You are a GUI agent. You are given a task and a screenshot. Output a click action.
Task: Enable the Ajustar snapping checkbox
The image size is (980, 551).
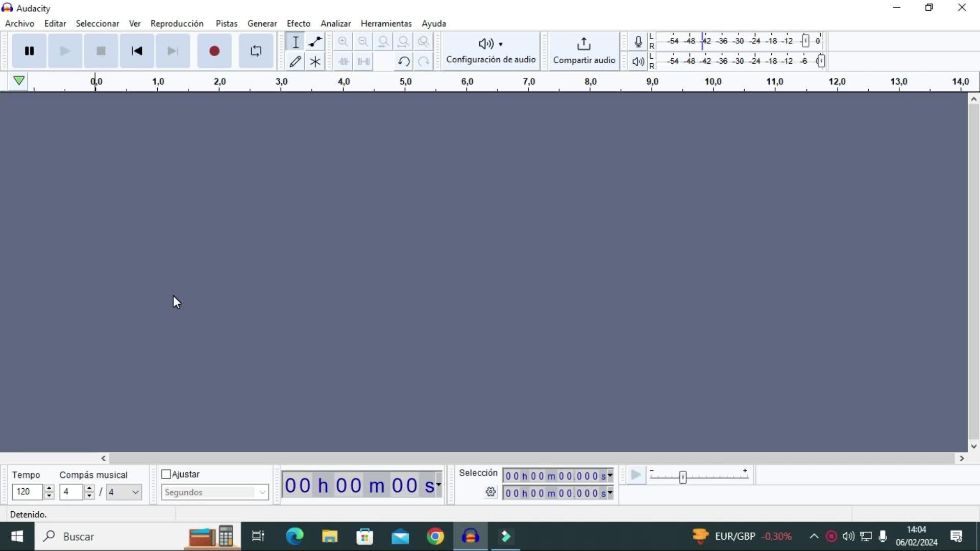pyautogui.click(x=166, y=474)
